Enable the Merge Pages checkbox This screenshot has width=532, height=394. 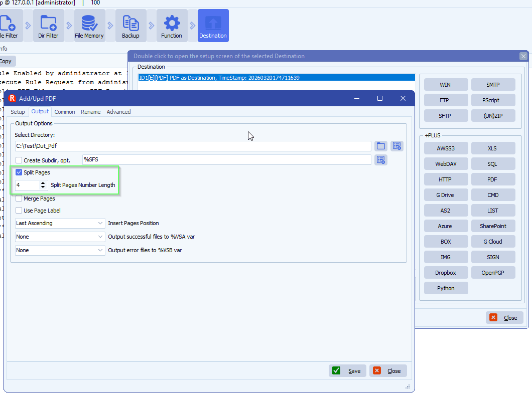click(x=19, y=199)
